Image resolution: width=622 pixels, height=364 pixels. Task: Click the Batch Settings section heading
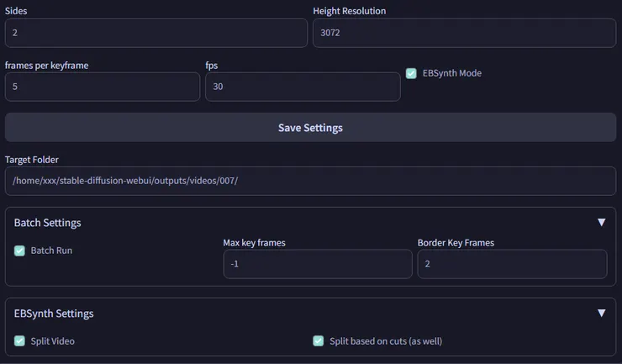point(48,223)
